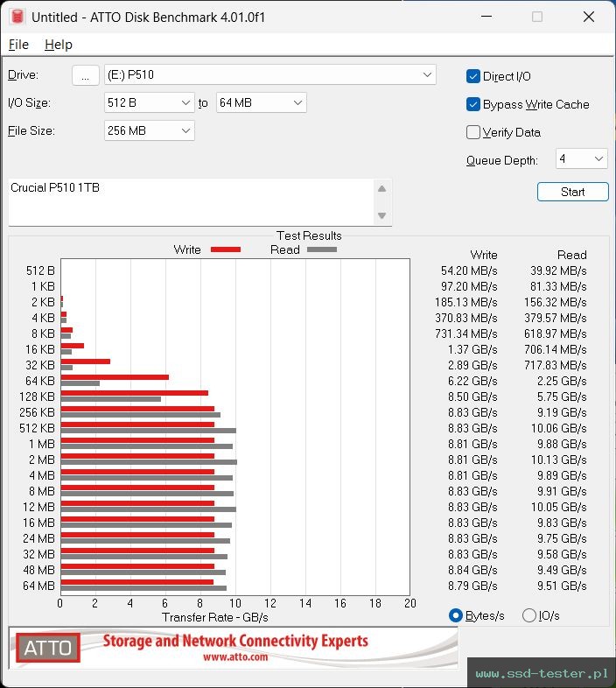Click the 12 MB row label
The height and width of the screenshot is (688, 616).
point(38,507)
